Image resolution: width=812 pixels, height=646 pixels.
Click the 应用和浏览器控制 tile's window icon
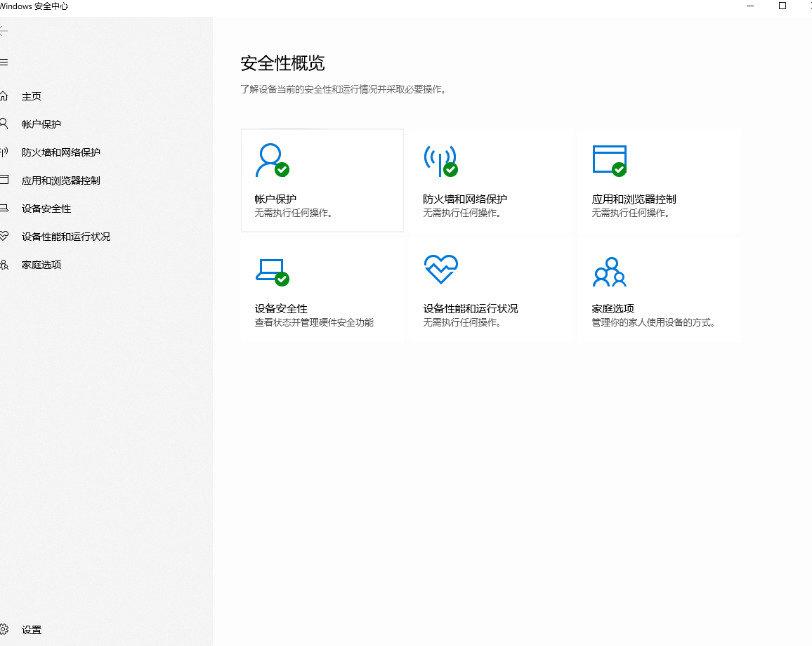pos(610,161)
